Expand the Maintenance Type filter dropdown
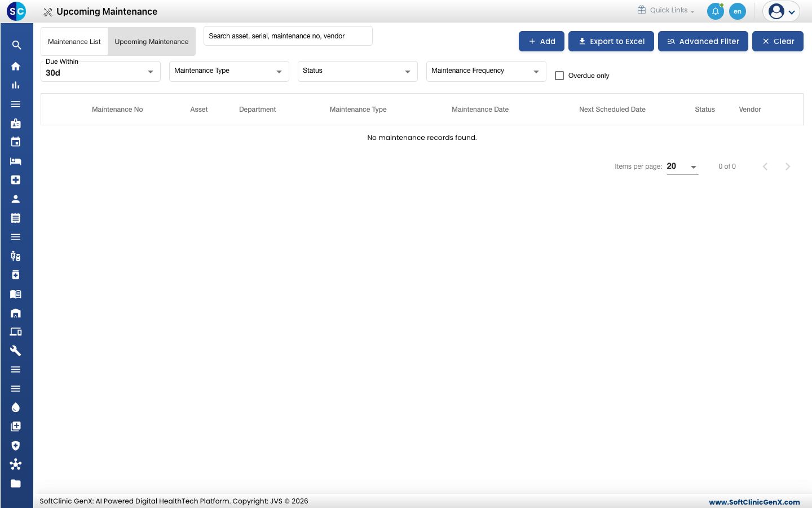This screenshot has height=508, width=812. (x=229, y=71)
